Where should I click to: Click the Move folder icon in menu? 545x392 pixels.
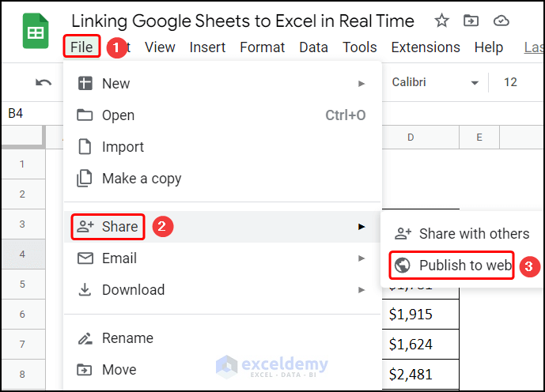point(85,370)
